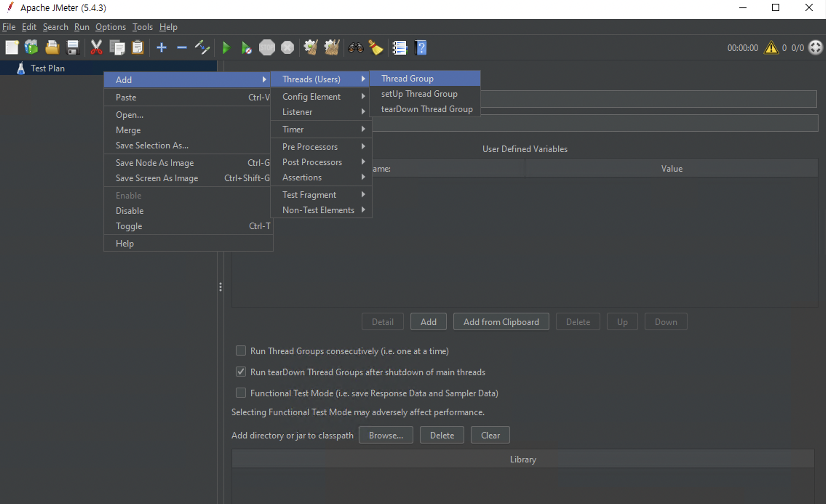Select Thread Group from submenu
Image resolution: width=826 pixels, height=504 pixels.
425,78
